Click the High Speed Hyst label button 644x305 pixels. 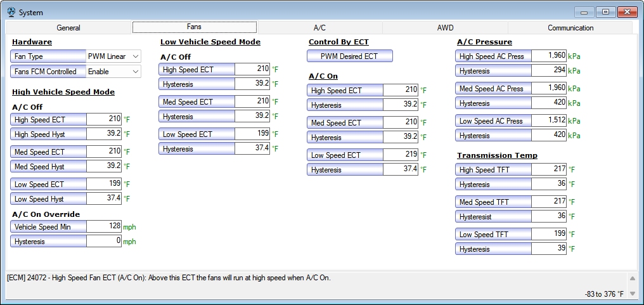tap(48, 134)
